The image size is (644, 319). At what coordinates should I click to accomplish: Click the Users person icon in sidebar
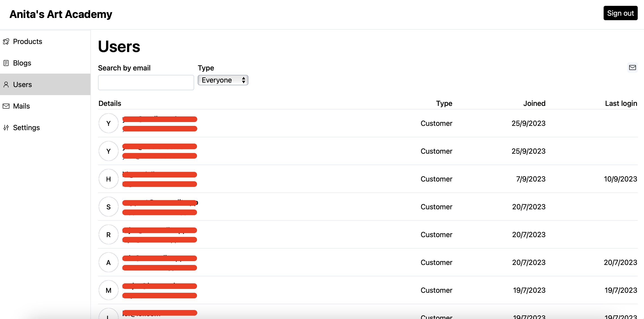point(6,85)
